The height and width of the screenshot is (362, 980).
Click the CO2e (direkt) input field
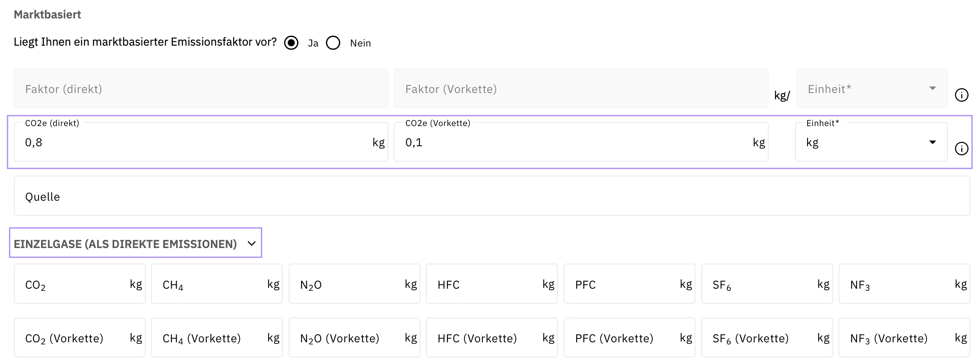click(x=192, y=142)
